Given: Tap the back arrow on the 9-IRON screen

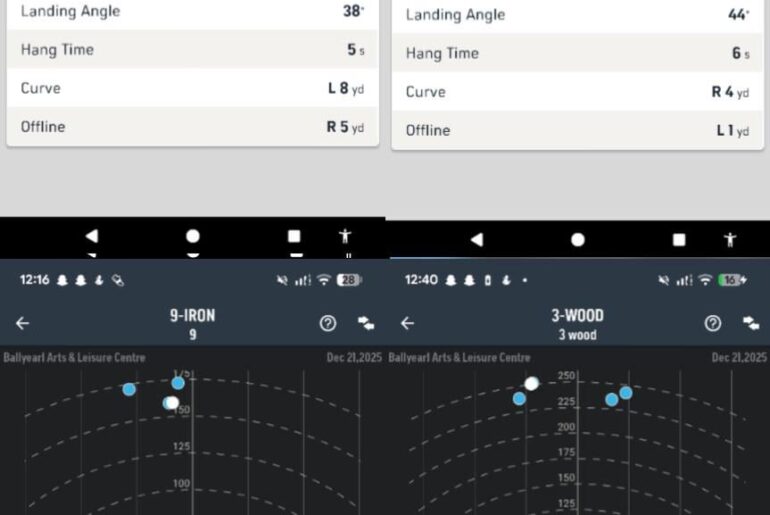Looking at the screenshot, I should point(22,323).
